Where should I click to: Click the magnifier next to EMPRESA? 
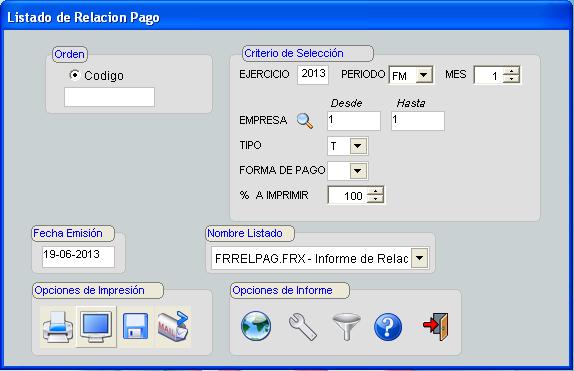(305, 121)
